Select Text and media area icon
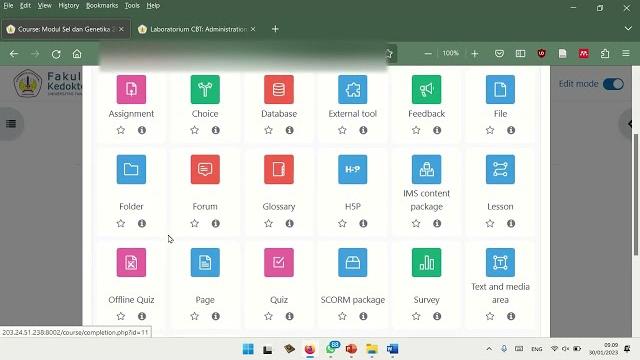The image size is (640, 360). (x=500, y=262)
